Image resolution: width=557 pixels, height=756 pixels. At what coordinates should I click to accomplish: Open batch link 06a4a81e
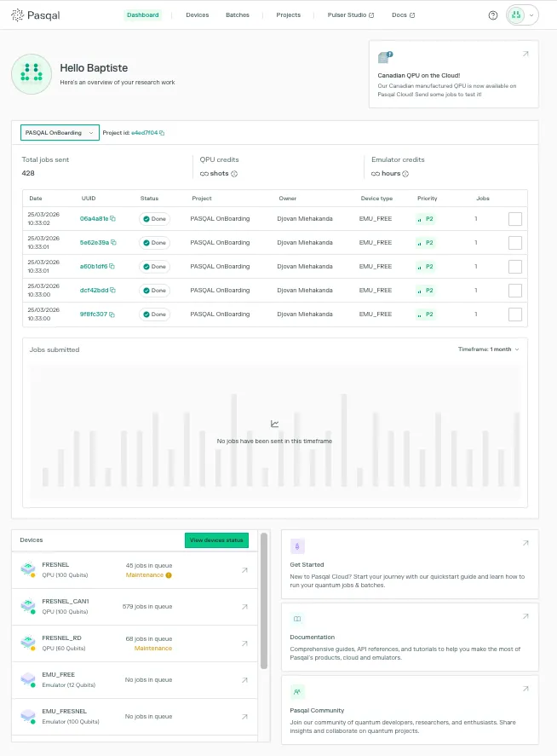pos(94,219)
